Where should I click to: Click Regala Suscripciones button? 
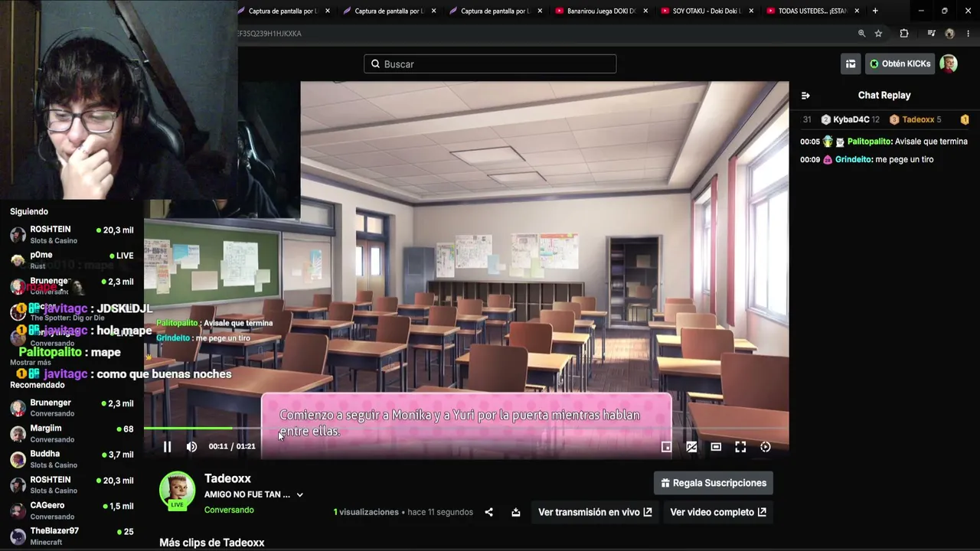(x=714, y=483)
